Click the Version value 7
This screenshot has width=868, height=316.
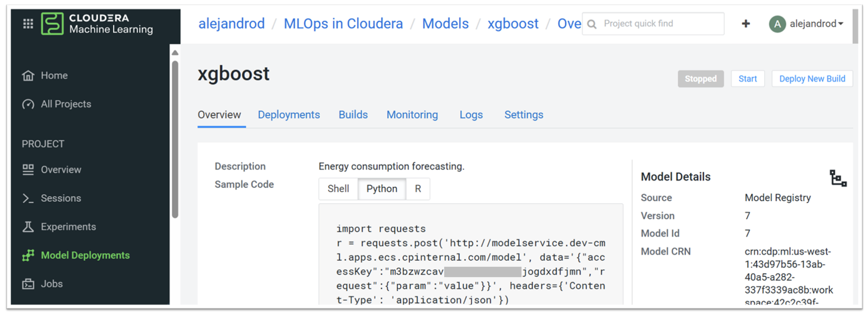[x=747, y=216]
